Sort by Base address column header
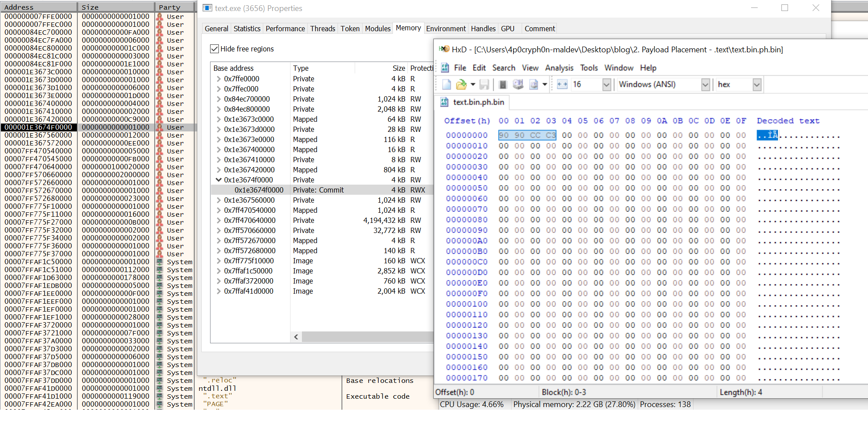The height and width of the screenshot is (422, 868). (250, 68)
